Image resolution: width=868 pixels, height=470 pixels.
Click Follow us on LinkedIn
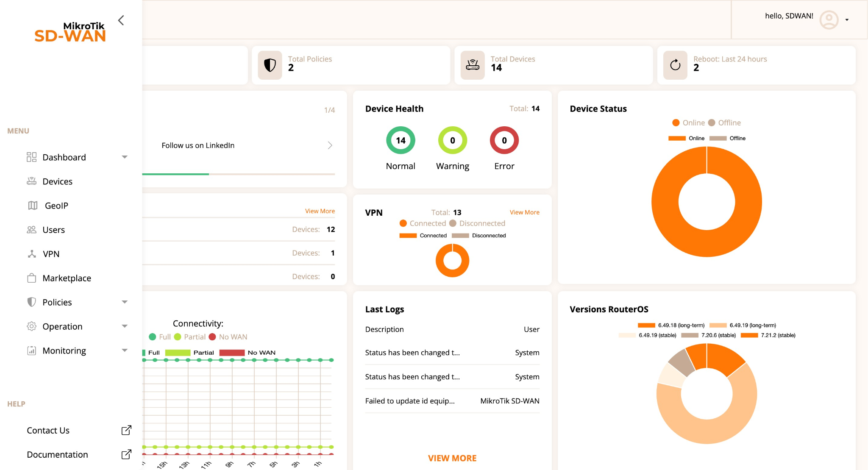[198, 145]
